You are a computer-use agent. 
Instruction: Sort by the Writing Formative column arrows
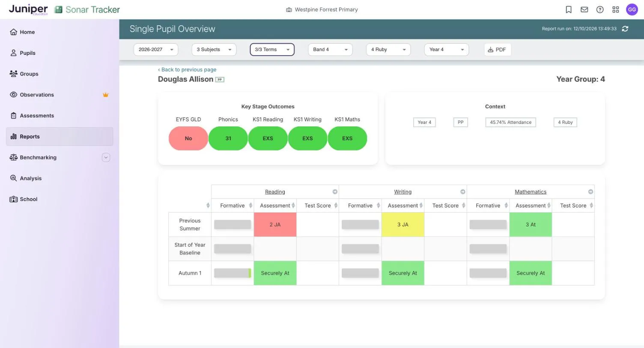(379, 206)
